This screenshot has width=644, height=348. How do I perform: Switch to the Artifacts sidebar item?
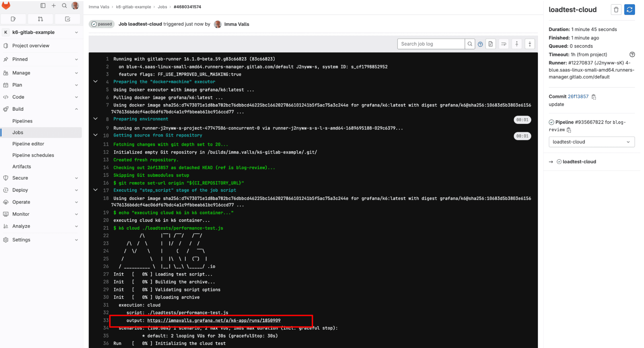pos(22,166)
